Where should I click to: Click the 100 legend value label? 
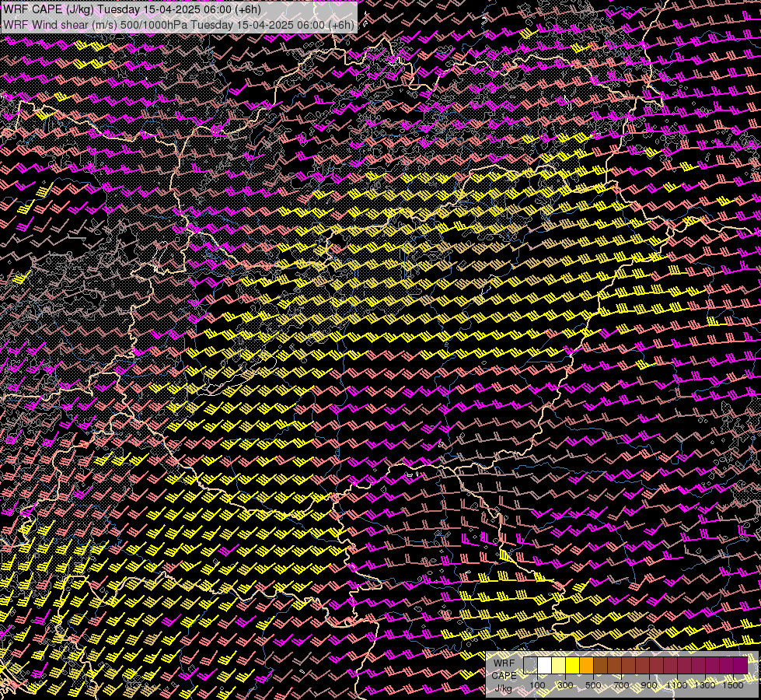click(x=537, y=685)
